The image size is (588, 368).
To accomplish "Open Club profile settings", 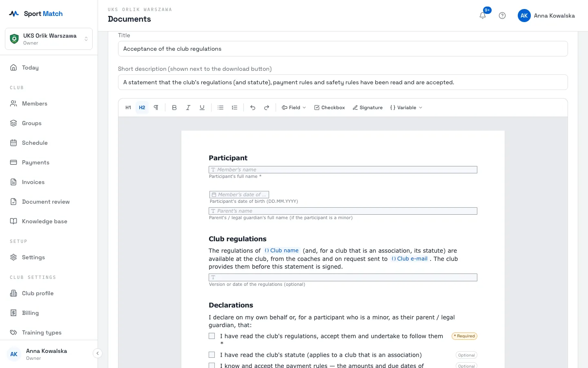I will tap(49, 293).
